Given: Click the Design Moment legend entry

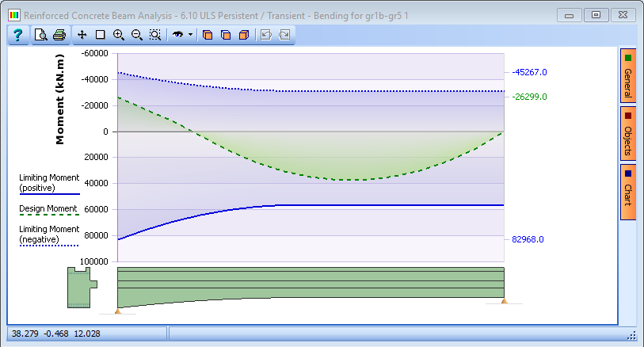Looking at the screenshot, I should (x=48, y=209).
